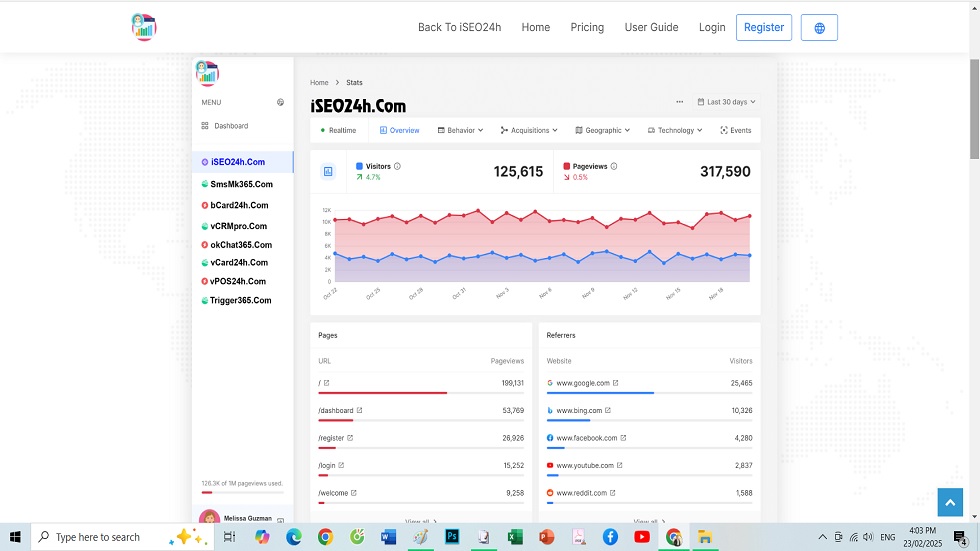980x551 pixels.
Task: Click the pageviews usage progress bar
Action: tap(242, 492)
